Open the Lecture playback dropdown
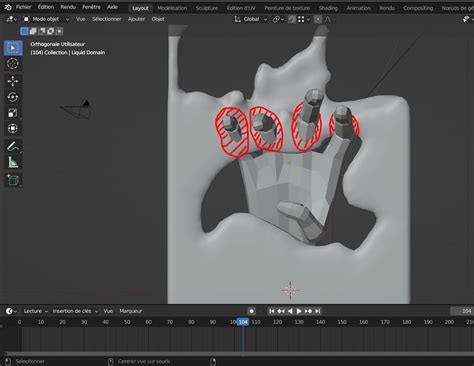 (36, 311)
